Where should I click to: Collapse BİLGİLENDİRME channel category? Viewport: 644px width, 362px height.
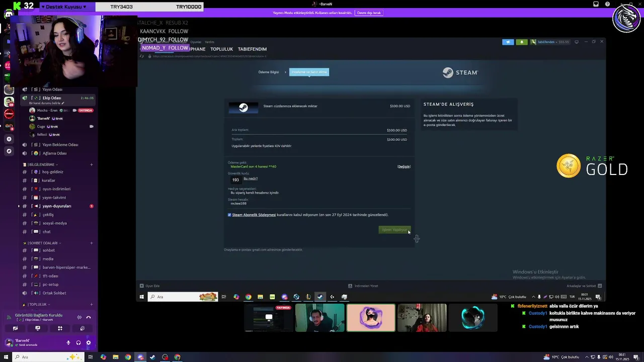[x=40, y=164]
